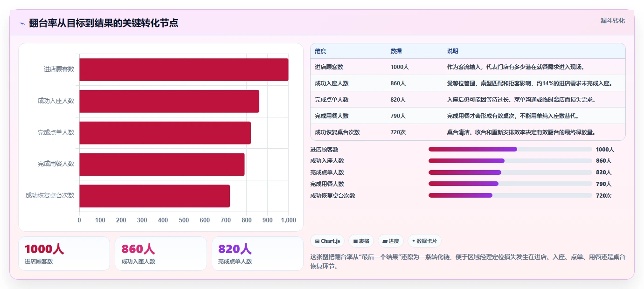Click the Chart.js tag chip
The width and height of the screenshot is (644, 289).
point(327,241)
